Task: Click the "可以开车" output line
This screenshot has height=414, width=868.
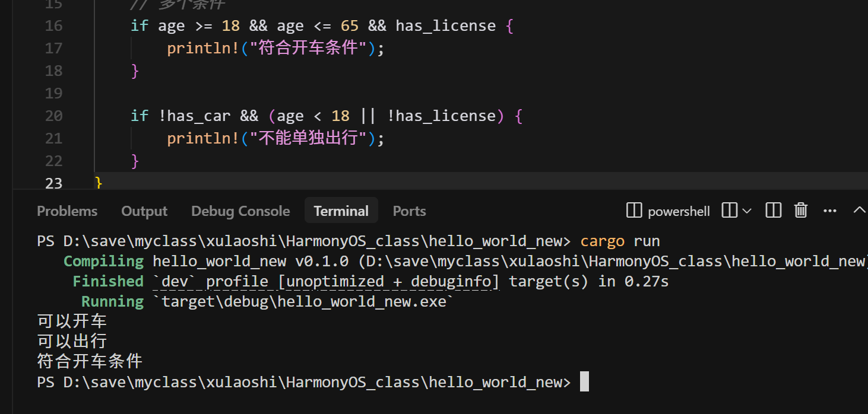Action: pyautogui.click(x=72, y=321)
